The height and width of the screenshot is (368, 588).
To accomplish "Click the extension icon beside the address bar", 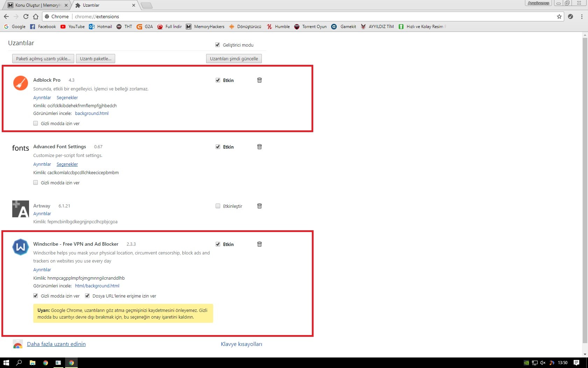I will pos(570,16).
